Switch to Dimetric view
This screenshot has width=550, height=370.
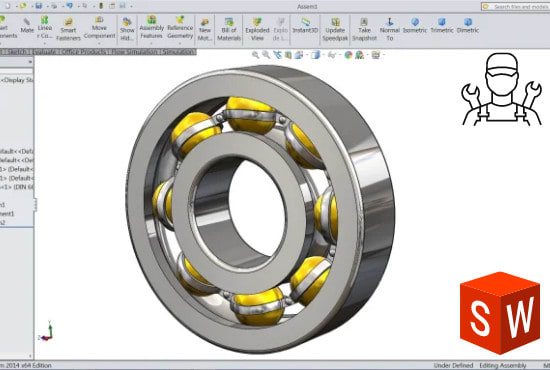pyautogui.click(x=468, y=26)
